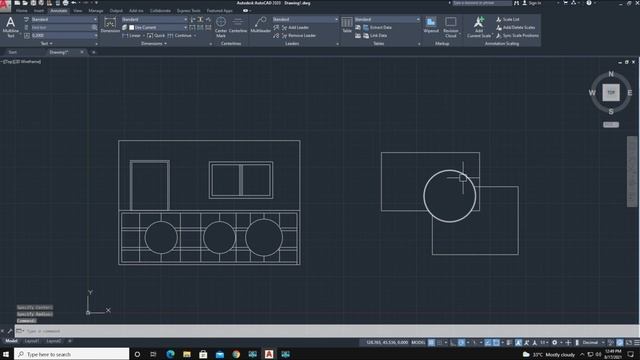Switch to the Home ribbon tab
This screenshot has width=640, height=360.
(x=22, y=11)
